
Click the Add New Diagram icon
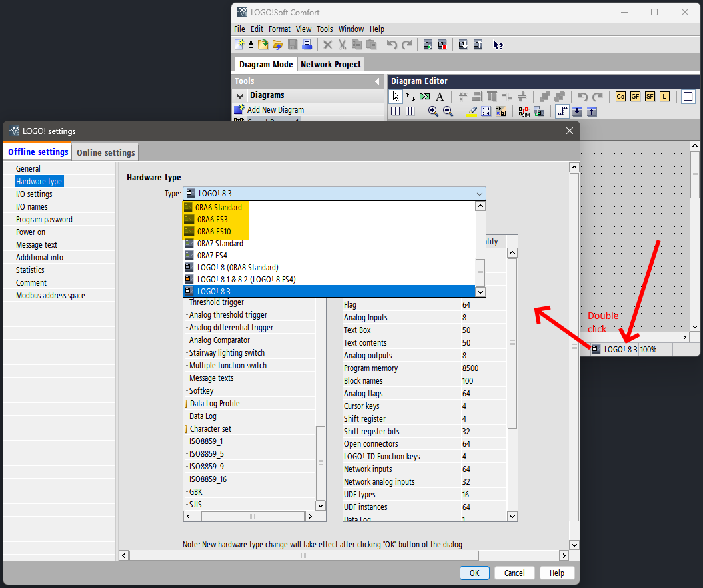(x=239, y=109)
